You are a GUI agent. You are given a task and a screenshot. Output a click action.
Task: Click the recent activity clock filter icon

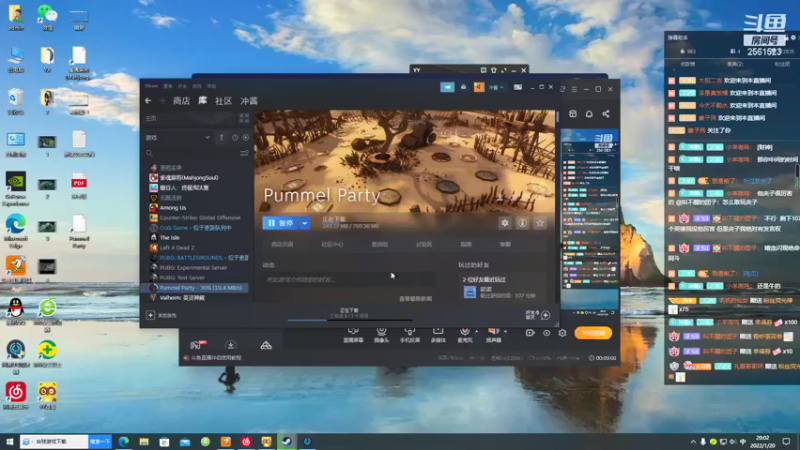pyautogui.click(x=235, y=137)
